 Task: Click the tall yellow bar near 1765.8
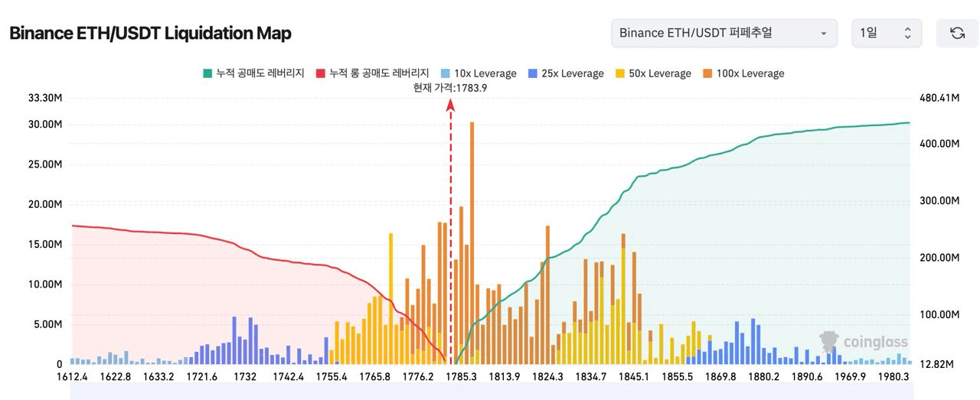coord(391,298)
